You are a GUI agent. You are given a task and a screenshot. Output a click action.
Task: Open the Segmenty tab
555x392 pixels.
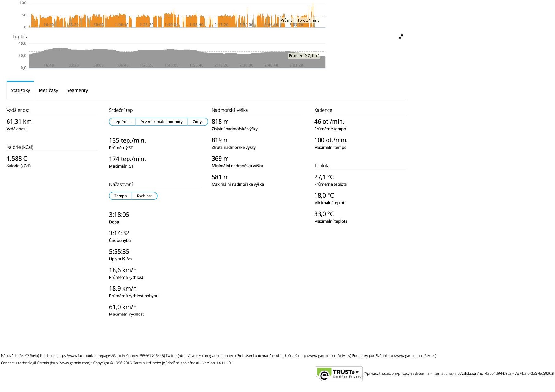pyautogui.click(x=77, y=90)
